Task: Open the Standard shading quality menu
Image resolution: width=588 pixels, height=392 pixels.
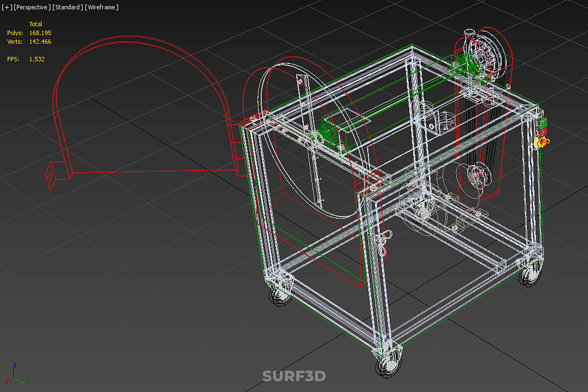Action: point(67,7)
